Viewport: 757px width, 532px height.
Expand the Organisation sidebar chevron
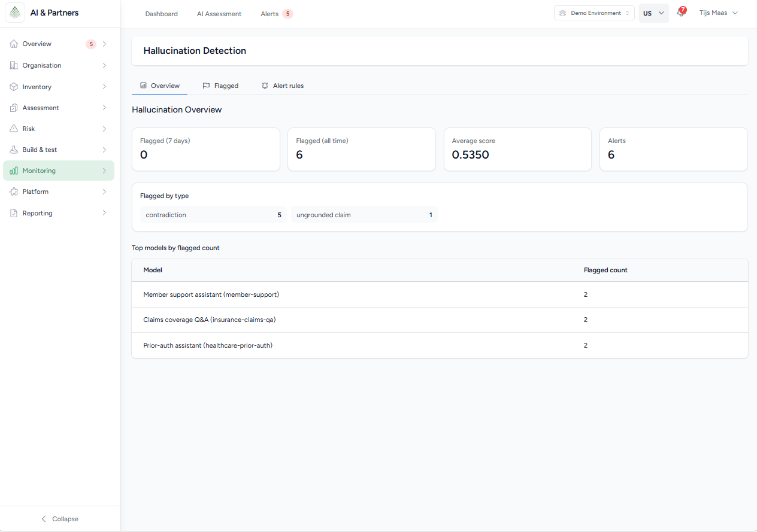tap(104, 65)
